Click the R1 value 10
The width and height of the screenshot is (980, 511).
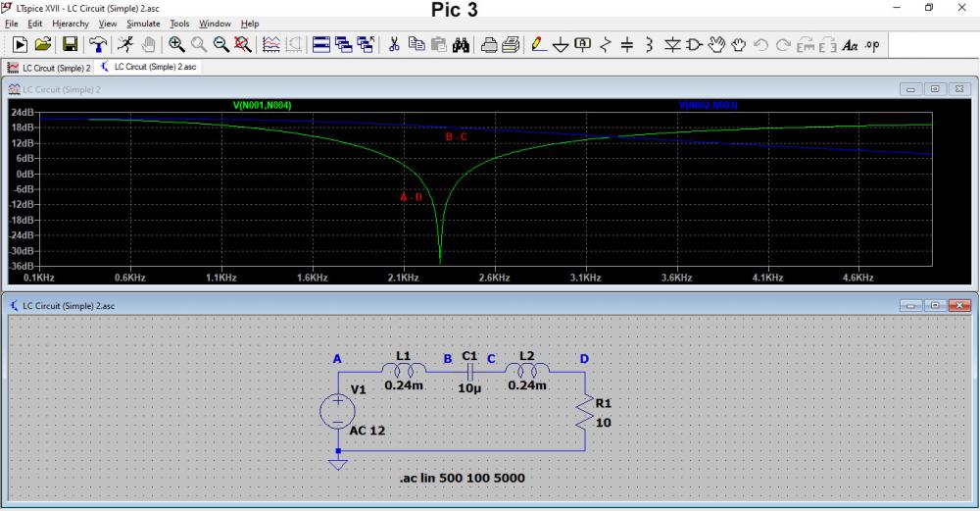[x=603, y=423]
